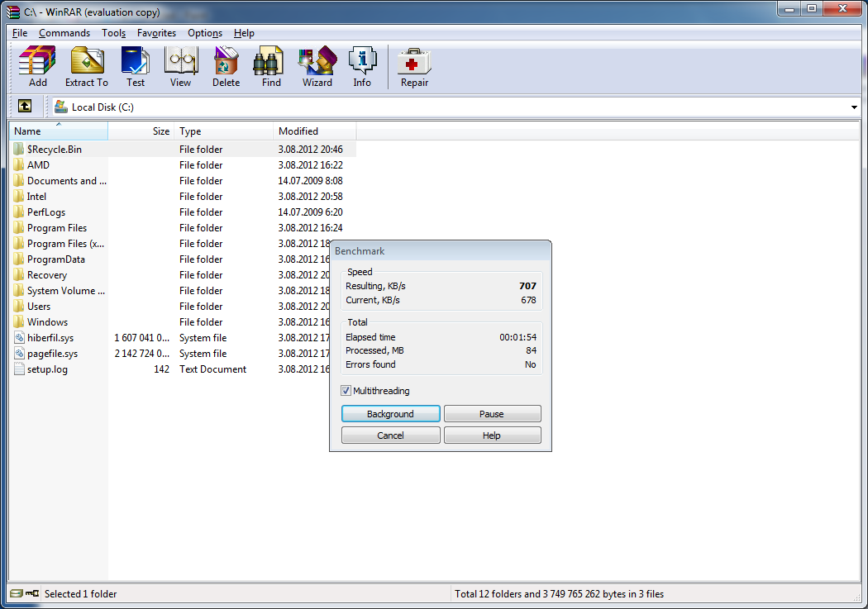Expand the address bar drive dropdown
The image size is (868, 609).
[854, 107]
